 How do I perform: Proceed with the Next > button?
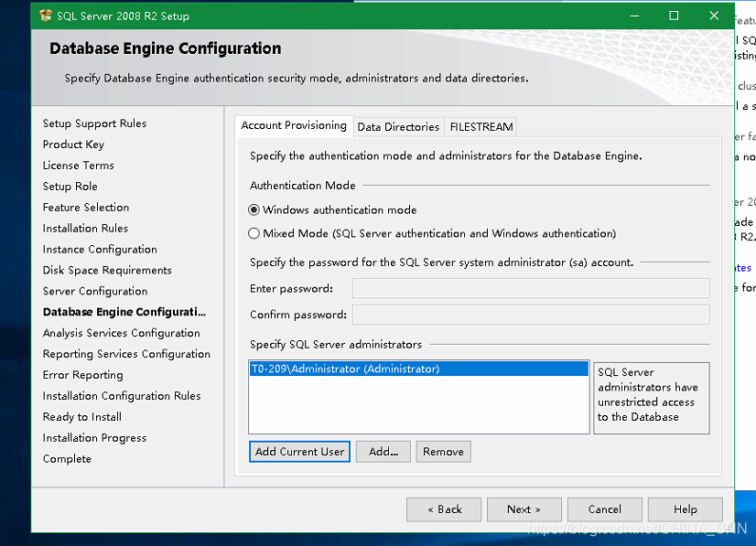pos(524,509)
